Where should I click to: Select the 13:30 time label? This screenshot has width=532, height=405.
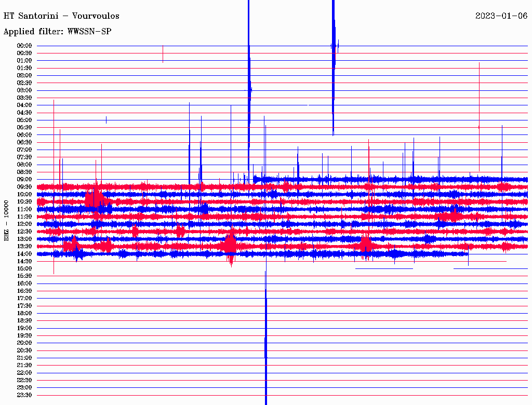(24, 246)
